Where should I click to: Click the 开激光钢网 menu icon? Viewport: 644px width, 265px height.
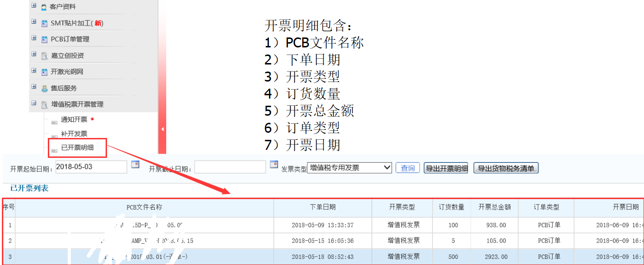click(44, 72)
